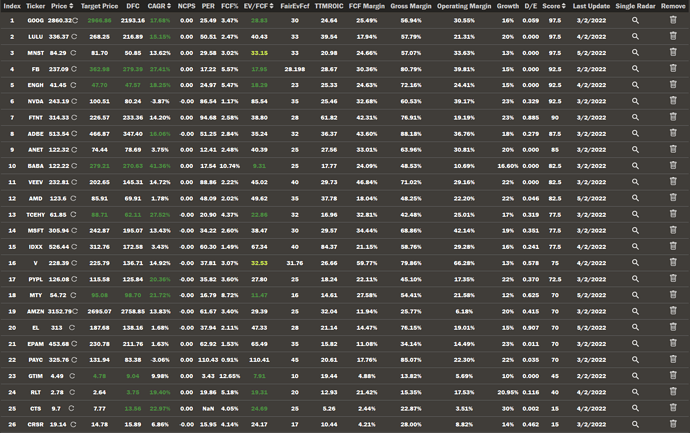The width and height of the screenshot is (690, 433).
Task: Click LULU last update 4/2/2022
Action: (591, 37)
